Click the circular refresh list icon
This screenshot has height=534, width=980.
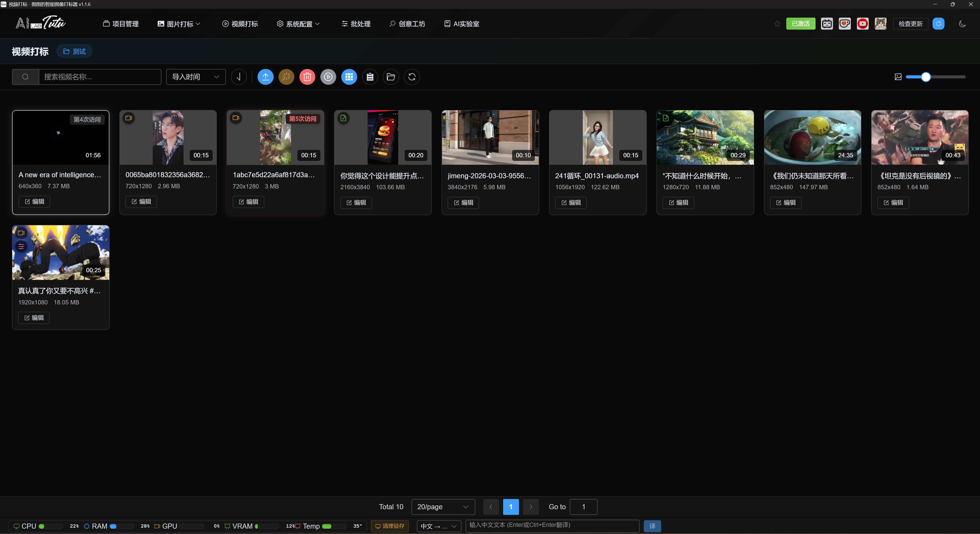tap(412, 77)
